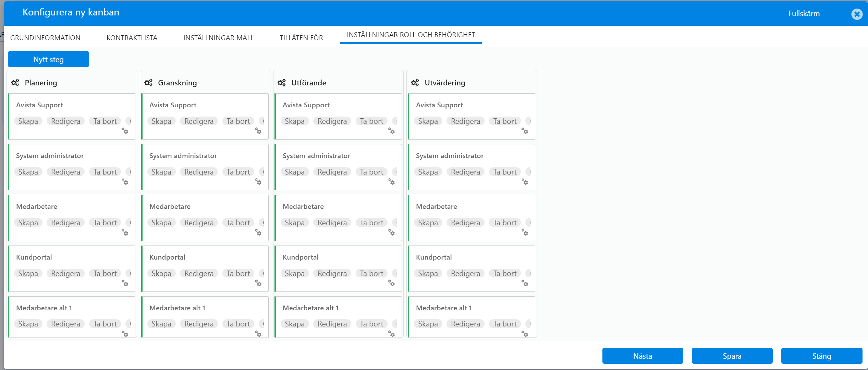Toggle Skapa for Medarbetare in Utförande

295,223
